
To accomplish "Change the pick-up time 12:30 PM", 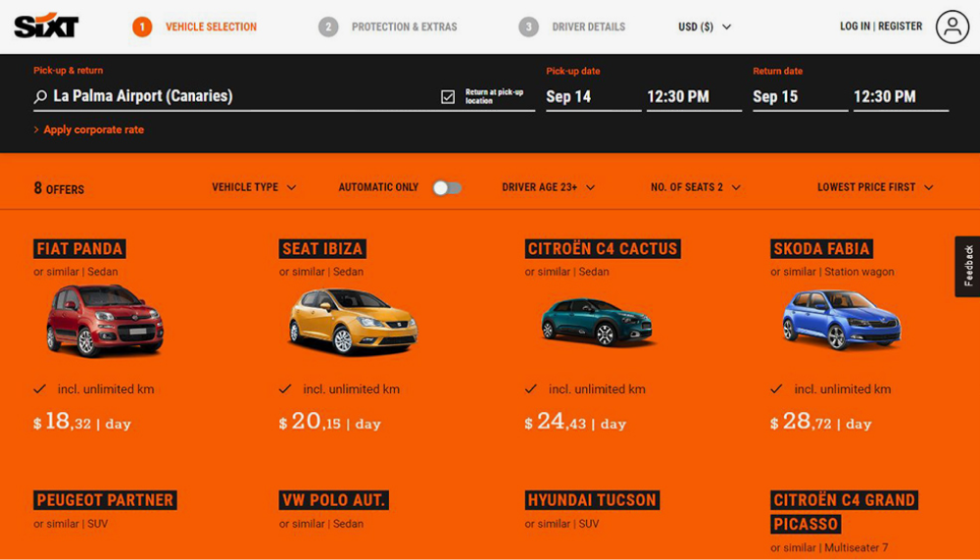I will point(694,96).
